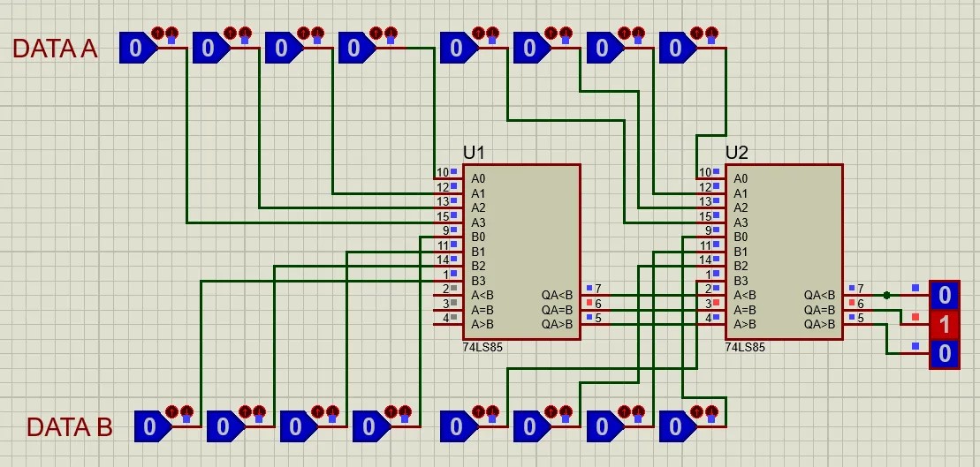Click up arrow on DATA B U1-B0 input

pyautogui.click(x=391, y=411)
